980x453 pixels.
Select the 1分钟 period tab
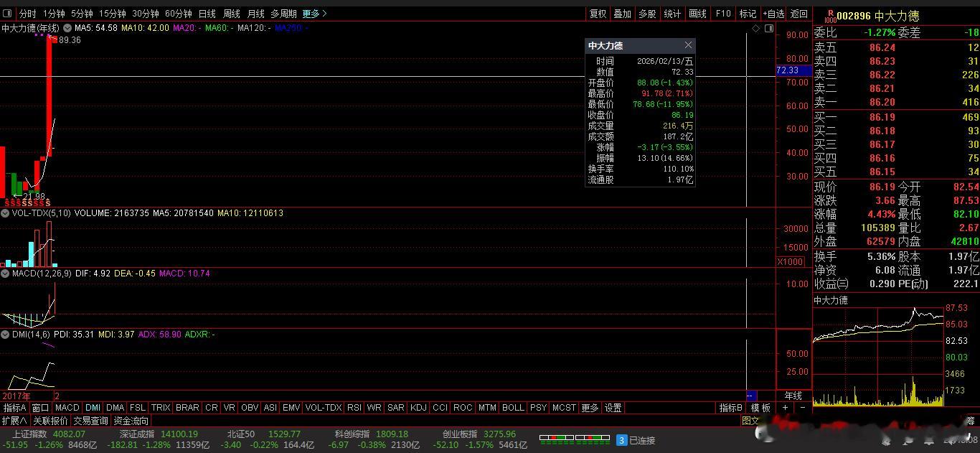(x=54, y=14)
